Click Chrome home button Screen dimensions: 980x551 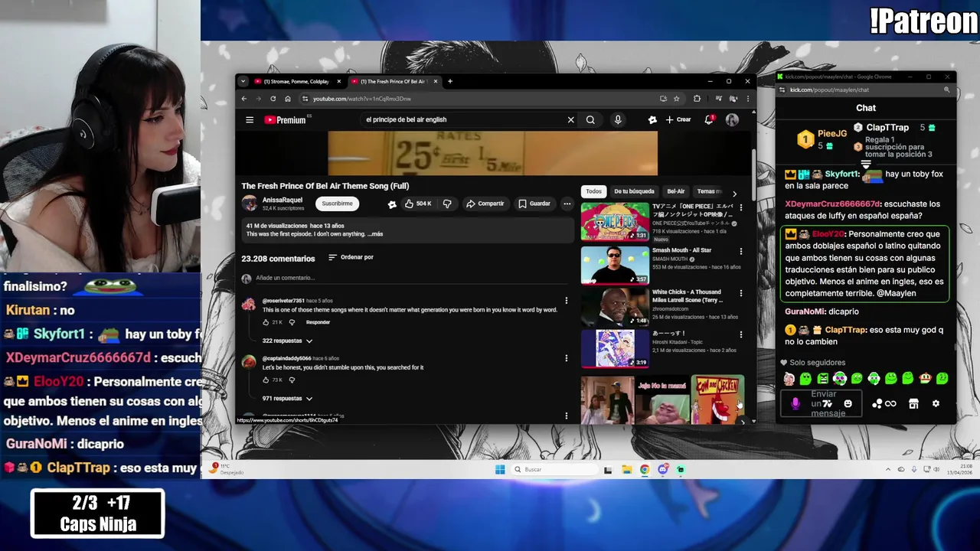pyautogui.click(x=288, y=99)
